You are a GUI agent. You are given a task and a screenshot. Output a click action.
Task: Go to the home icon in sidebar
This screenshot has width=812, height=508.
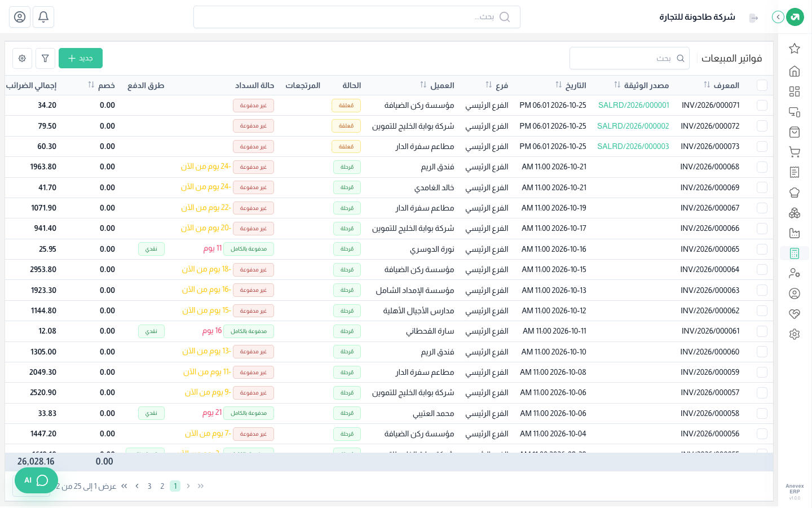795,71
